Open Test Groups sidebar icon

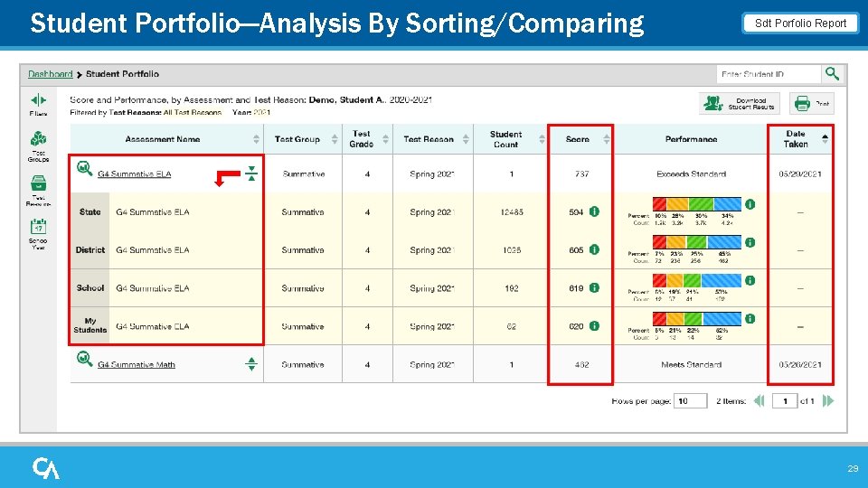point(38,139)
